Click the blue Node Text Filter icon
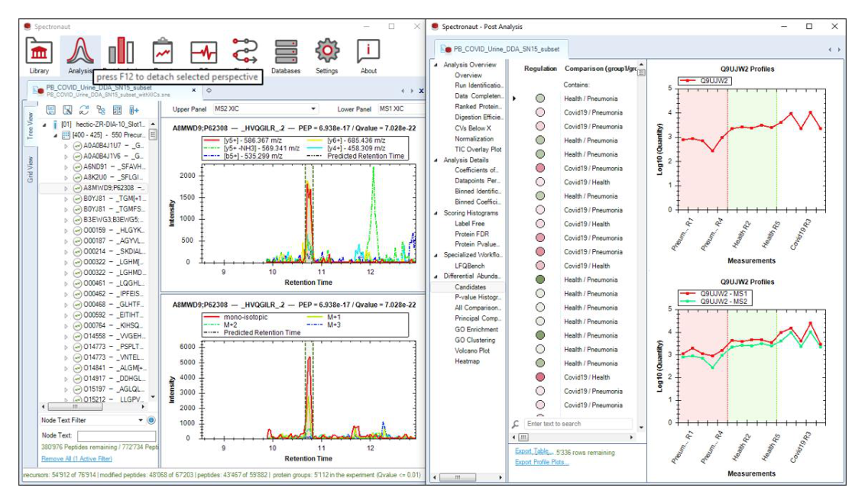The width and height of the screenshot is (865, 504). tap(151, 420)
